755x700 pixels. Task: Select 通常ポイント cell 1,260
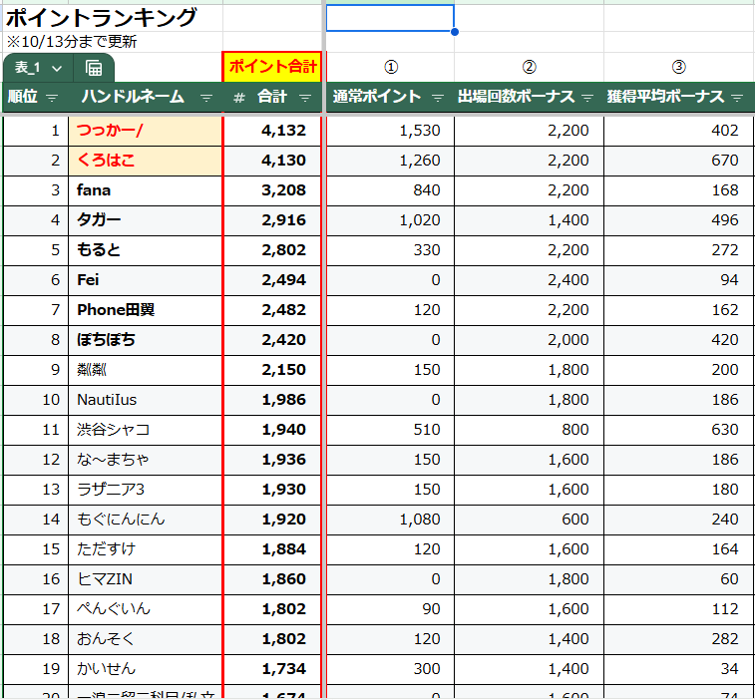click(x=391, y=161)
